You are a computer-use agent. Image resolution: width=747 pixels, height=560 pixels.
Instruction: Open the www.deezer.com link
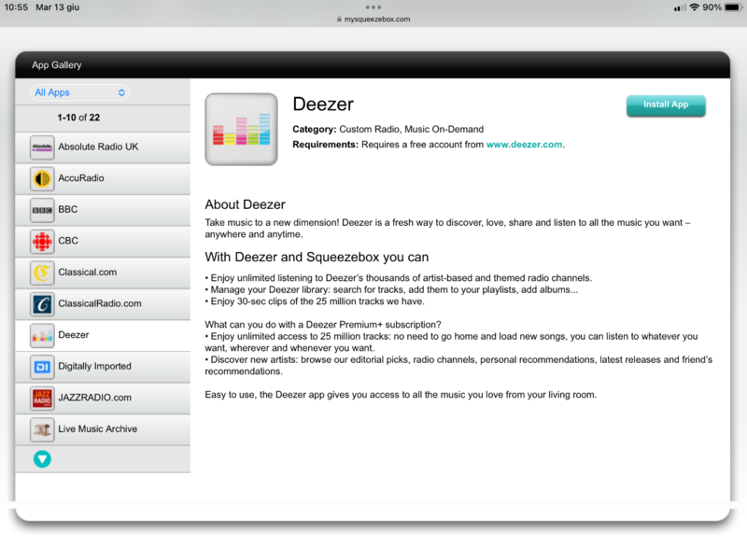coord(524,145)
